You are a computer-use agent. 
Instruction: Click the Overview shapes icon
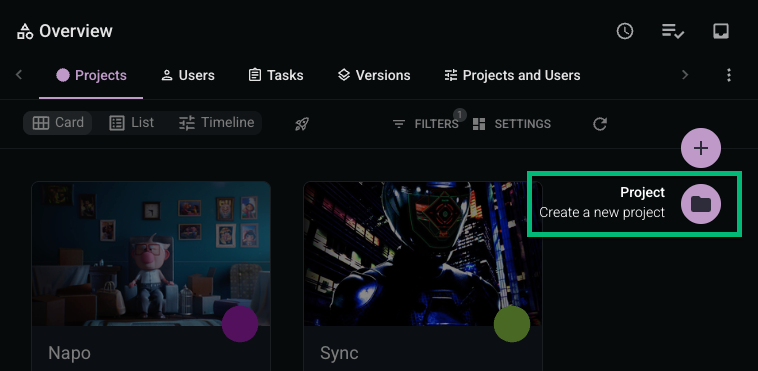point(25,31)
